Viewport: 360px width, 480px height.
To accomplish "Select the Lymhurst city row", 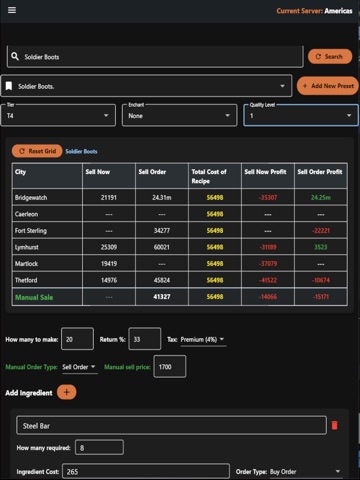I will click(180, 247).
